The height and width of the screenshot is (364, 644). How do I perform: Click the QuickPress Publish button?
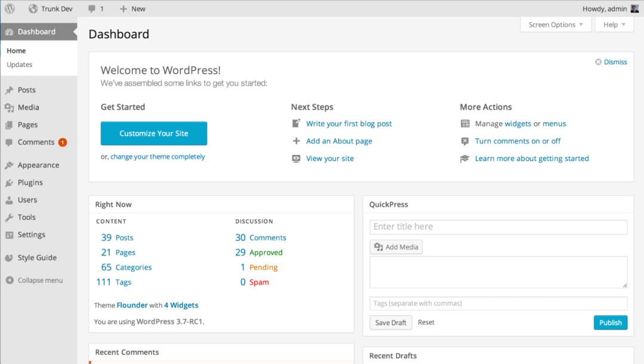pos(611,322)
